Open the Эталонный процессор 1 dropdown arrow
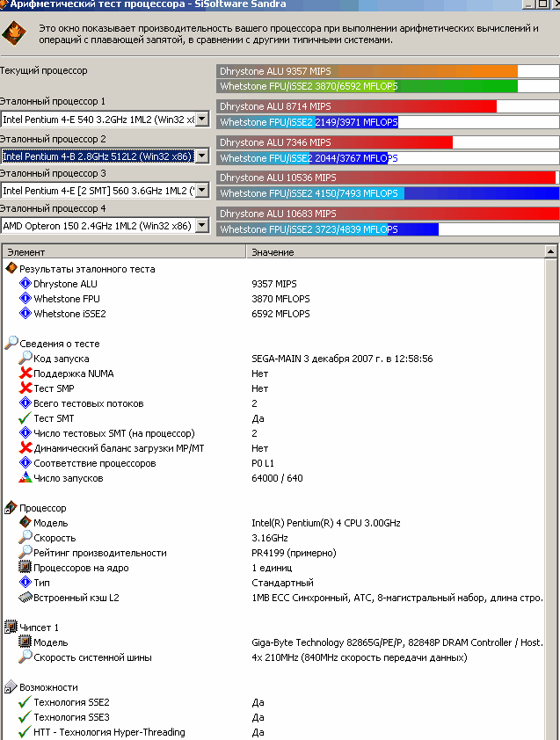 [202, 120]
